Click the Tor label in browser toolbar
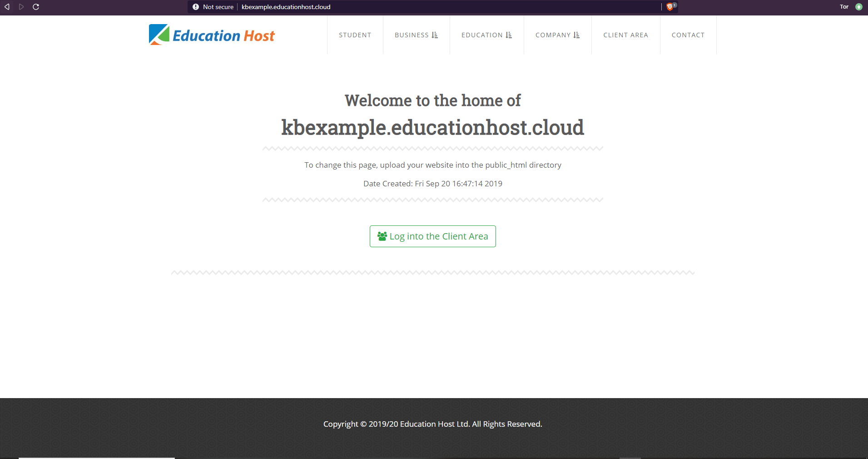The height and width of the screenshot is (459, 868). point(844,7)
